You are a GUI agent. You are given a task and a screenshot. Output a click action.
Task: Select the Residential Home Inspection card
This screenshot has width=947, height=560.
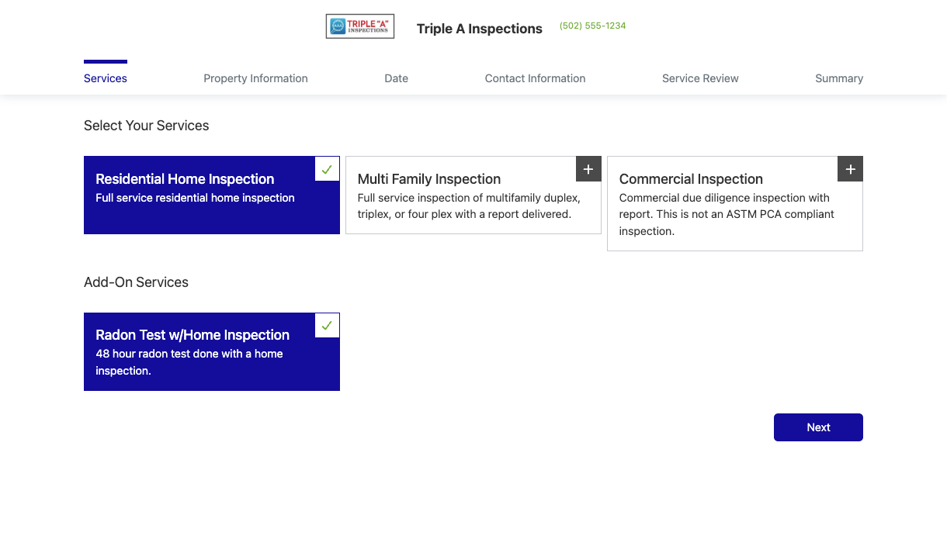click(x=212, y=195)
